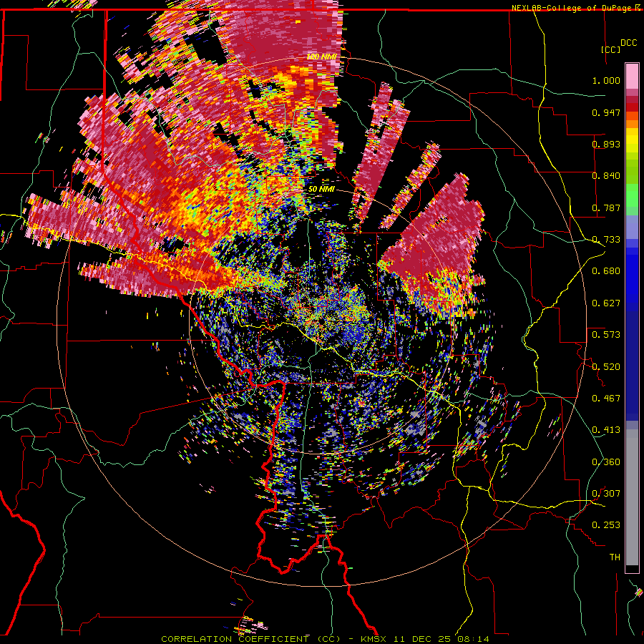Image resolution: width=644 pixels, height=644 pixels.
Task: Click the [CC] units label
Action: pos(610,49)
